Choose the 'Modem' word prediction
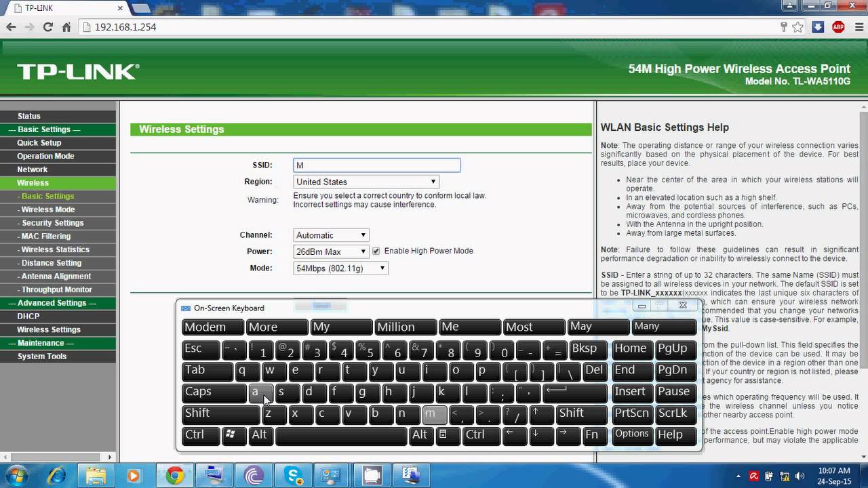 click(212, 327)
